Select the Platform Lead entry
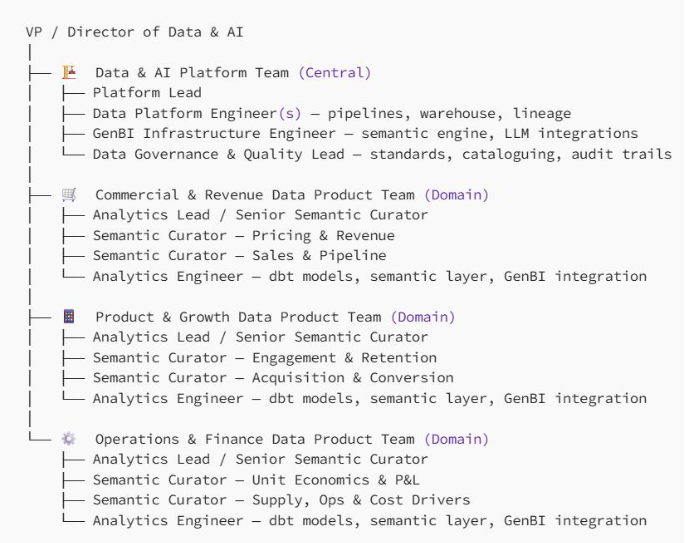Screen dimensions: 686x543 (147, 93)
